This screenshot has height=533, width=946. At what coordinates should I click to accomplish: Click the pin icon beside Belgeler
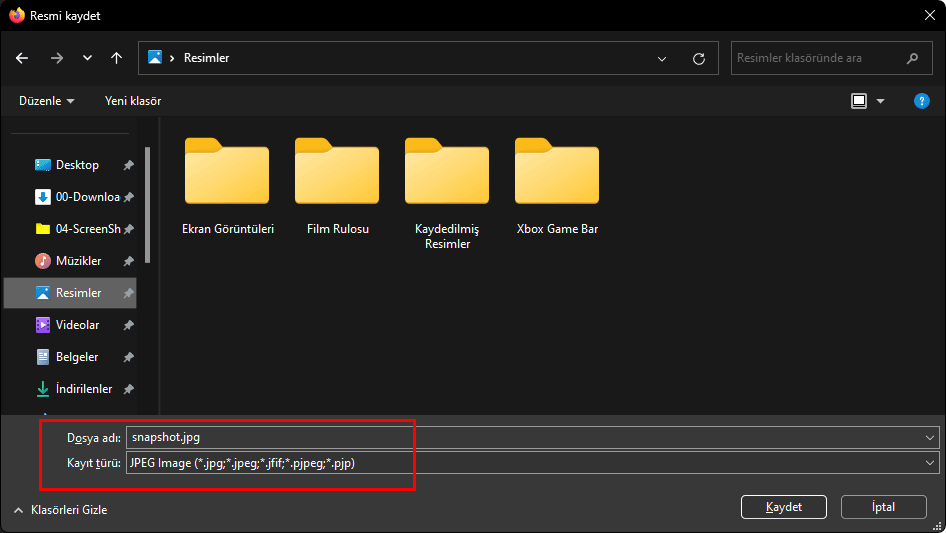pos(129,357)
